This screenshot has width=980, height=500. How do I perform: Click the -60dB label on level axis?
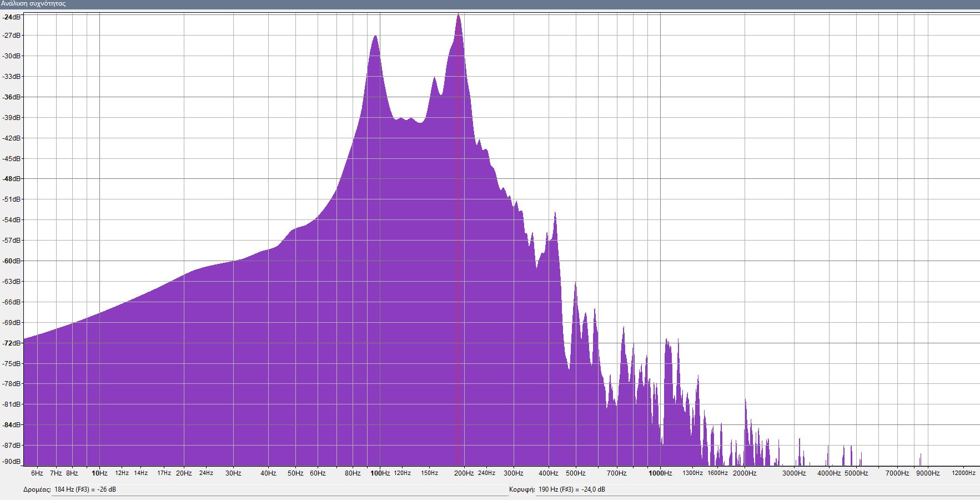[12, 261]
